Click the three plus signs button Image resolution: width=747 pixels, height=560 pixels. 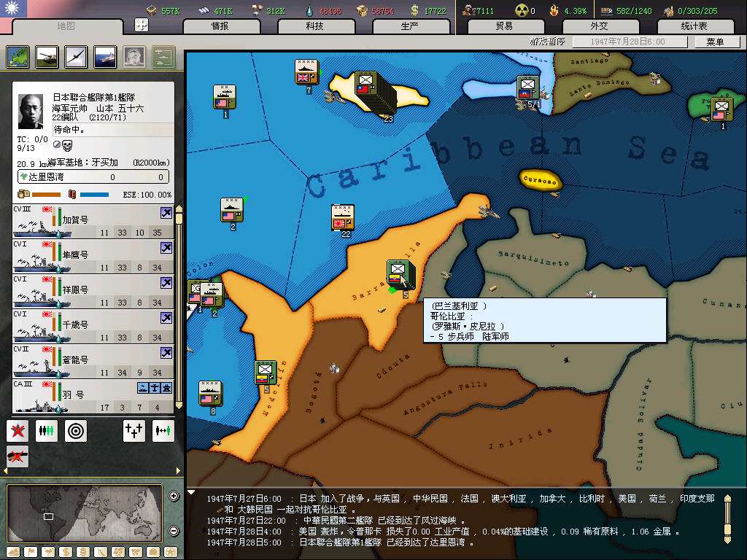(134, 431)
